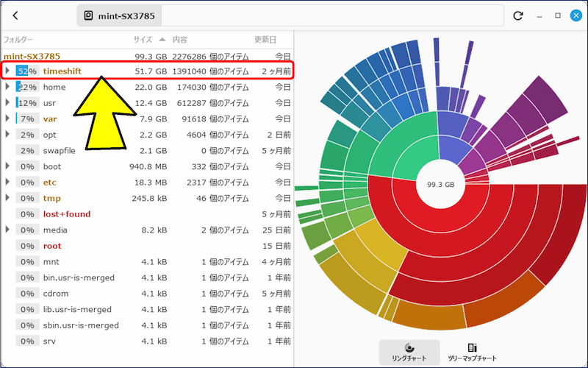Viewport: 588px width, 368px height.
Task: Click the rescan reload icon
Action: [x=518, y=15]
